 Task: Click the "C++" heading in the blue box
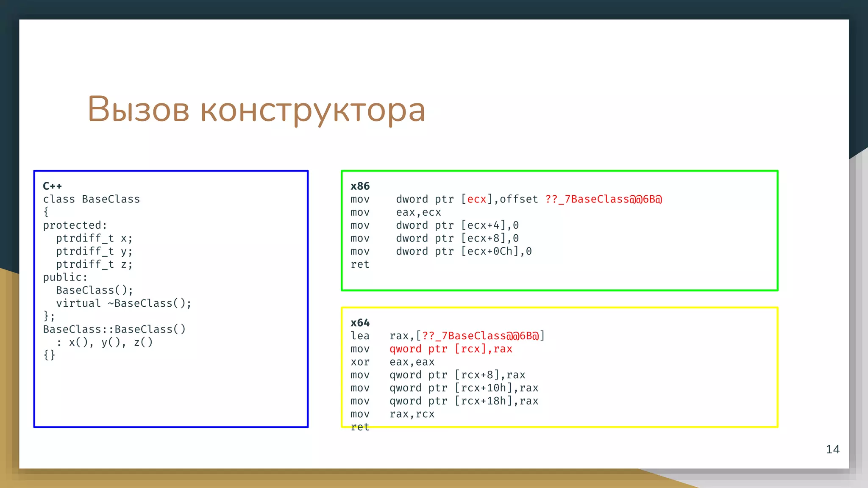click(53, 186)
